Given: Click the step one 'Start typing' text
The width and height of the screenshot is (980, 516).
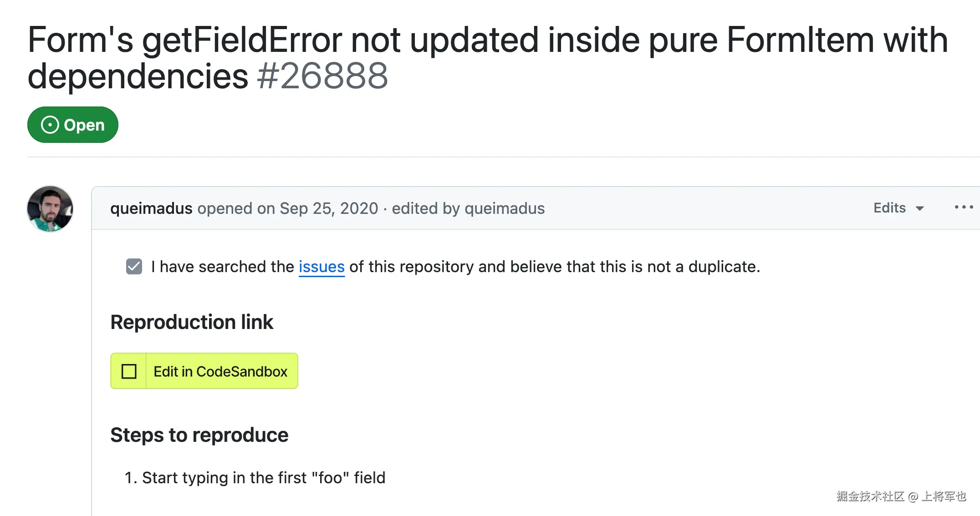Looking at the screenshot, I should [264, 478].
